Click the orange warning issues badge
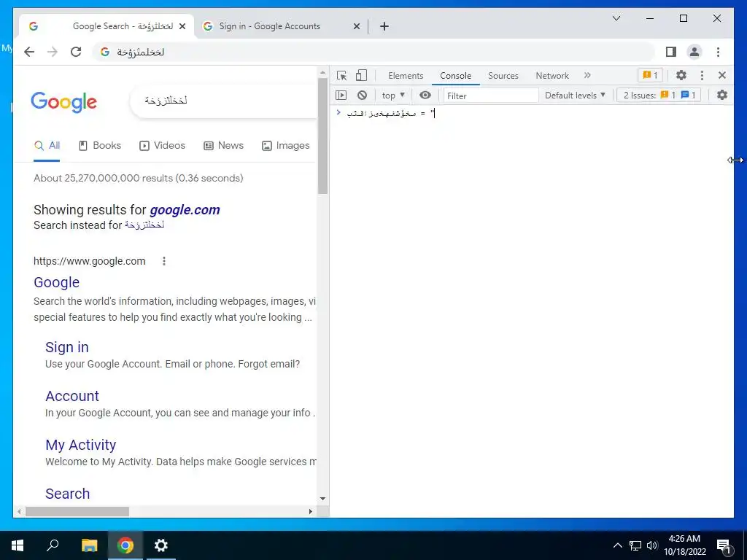The image size is (747, 560). pyautogui.click(x=650, y=75)
